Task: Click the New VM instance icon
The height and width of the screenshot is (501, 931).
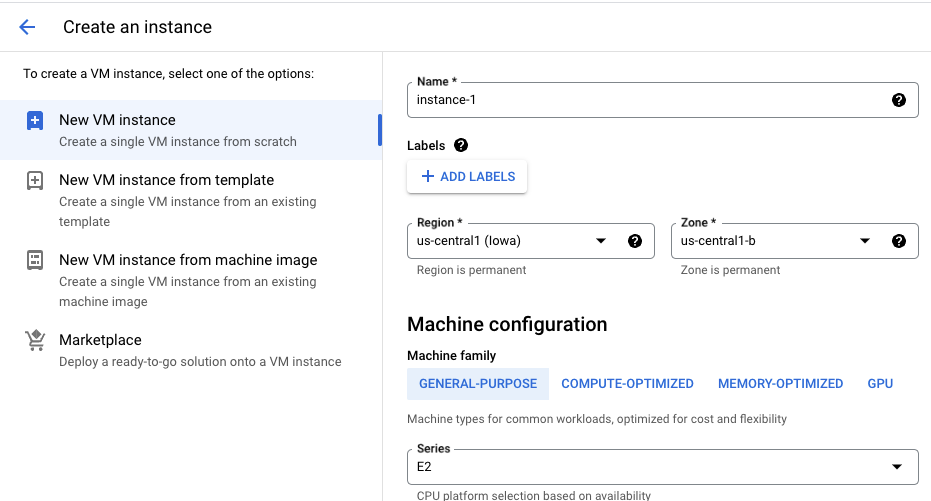Action: point(35,121)
